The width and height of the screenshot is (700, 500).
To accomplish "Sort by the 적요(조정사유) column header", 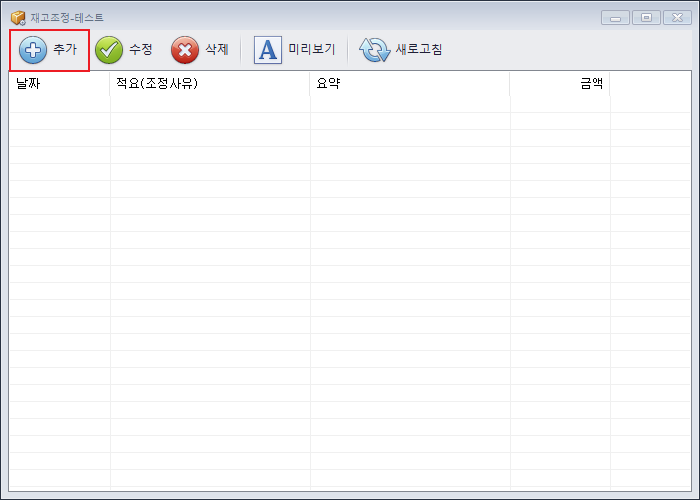I will [x=210, y=83].
